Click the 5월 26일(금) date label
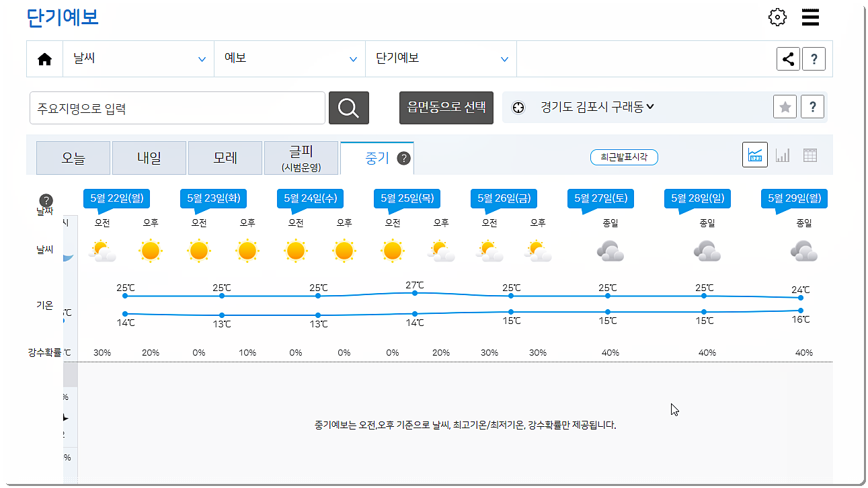The height and width of the screenshot is (488, 868). (504, 198)
